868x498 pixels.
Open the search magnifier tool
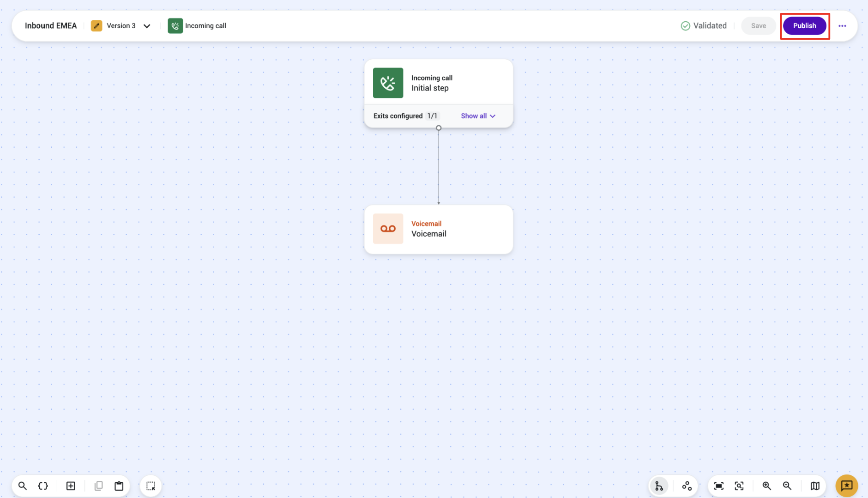pos(22,486)
